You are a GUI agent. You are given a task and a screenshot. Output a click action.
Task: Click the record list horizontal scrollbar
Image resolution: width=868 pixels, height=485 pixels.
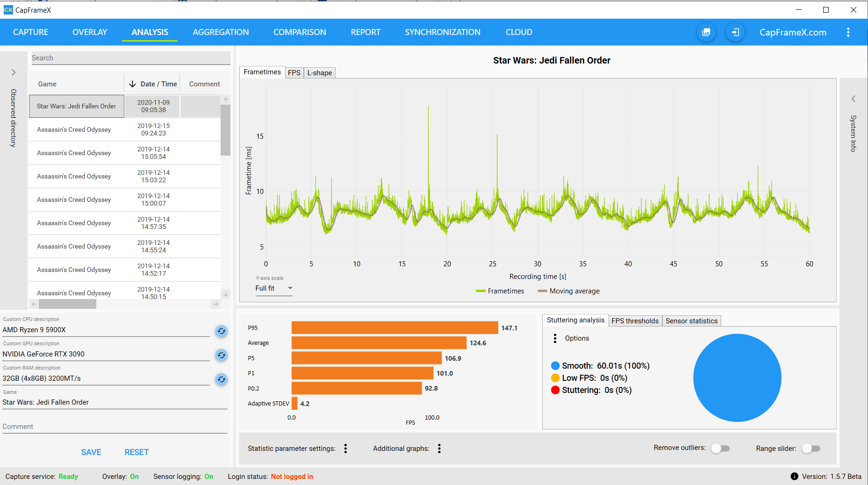[68, 304]
